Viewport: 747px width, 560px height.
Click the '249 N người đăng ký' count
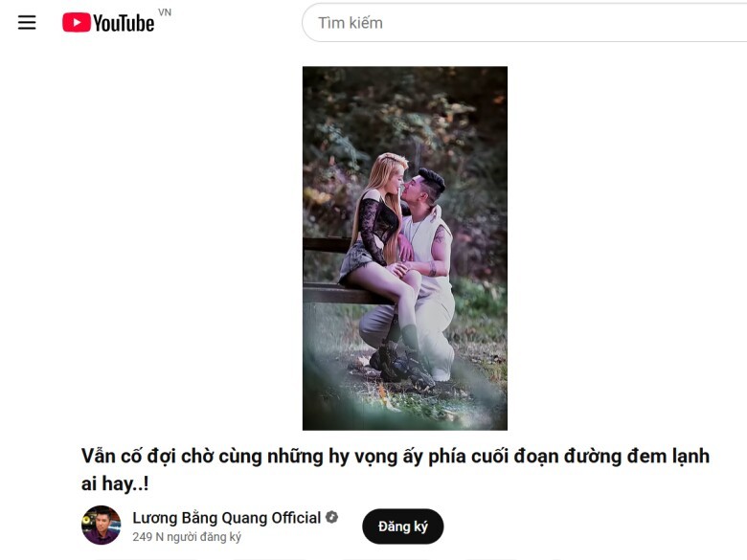pos(187,537)
